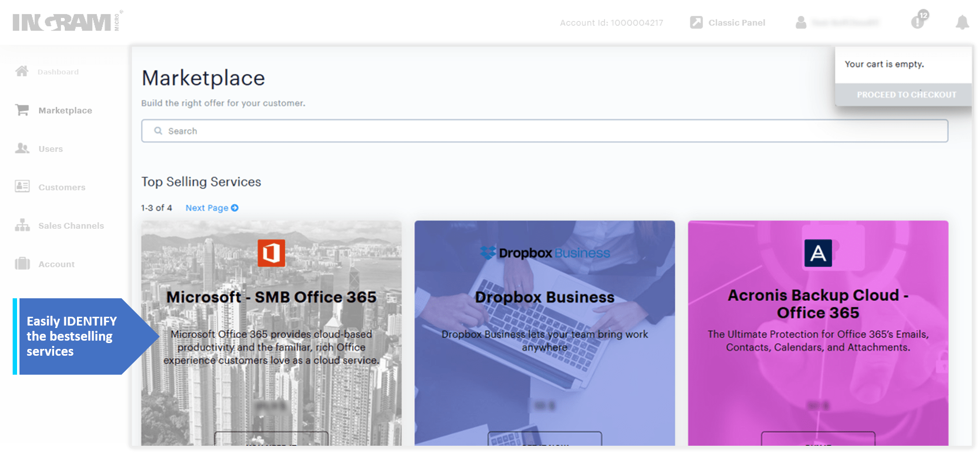Click Proceed to Checkout button
Screen dimensions: 980x454
point(904,94)
